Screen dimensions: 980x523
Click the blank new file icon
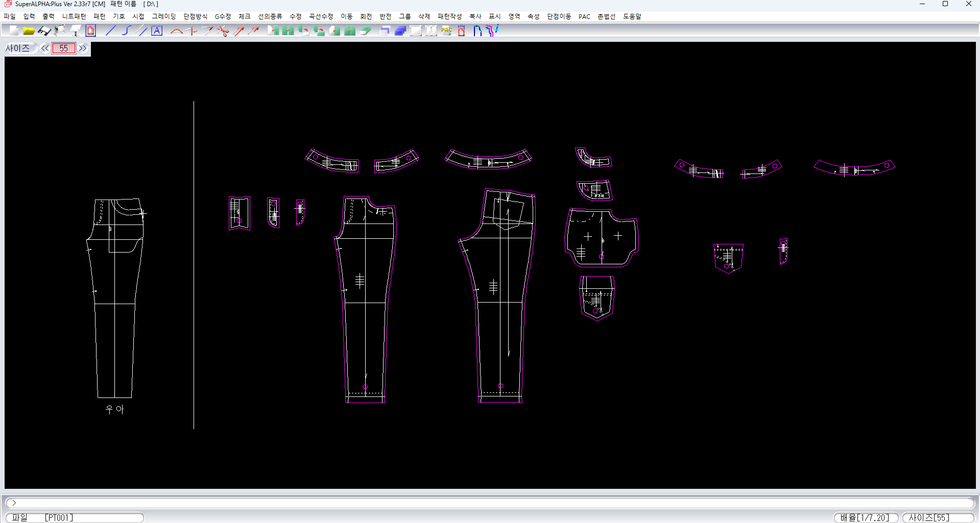(x=14, y=31)
